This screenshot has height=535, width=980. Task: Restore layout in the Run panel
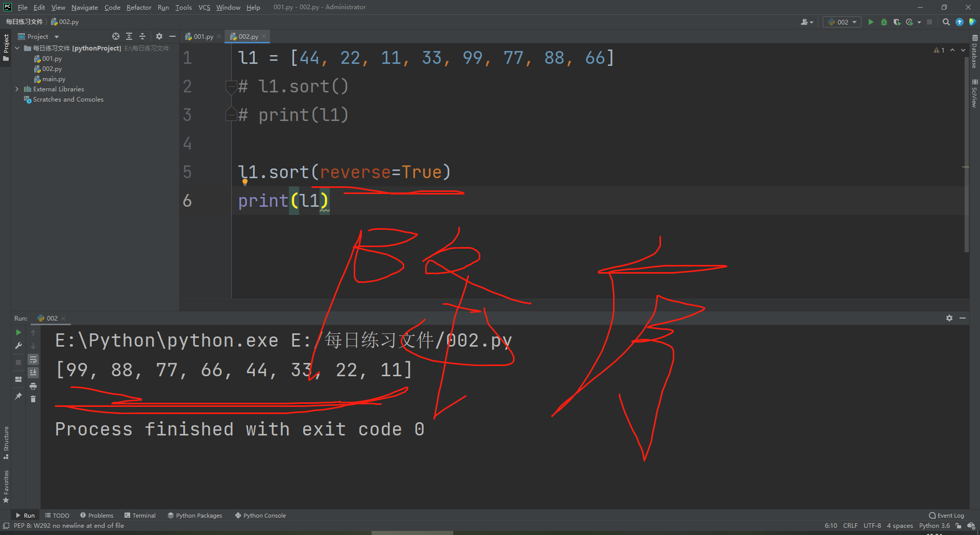pyautogui.click(x=19, y=379)
